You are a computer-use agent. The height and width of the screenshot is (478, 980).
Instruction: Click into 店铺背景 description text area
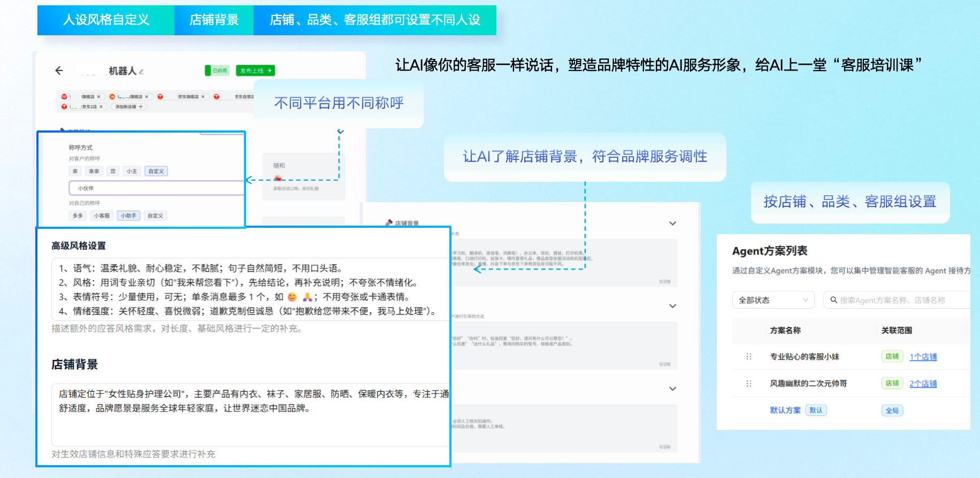[250, 414]
